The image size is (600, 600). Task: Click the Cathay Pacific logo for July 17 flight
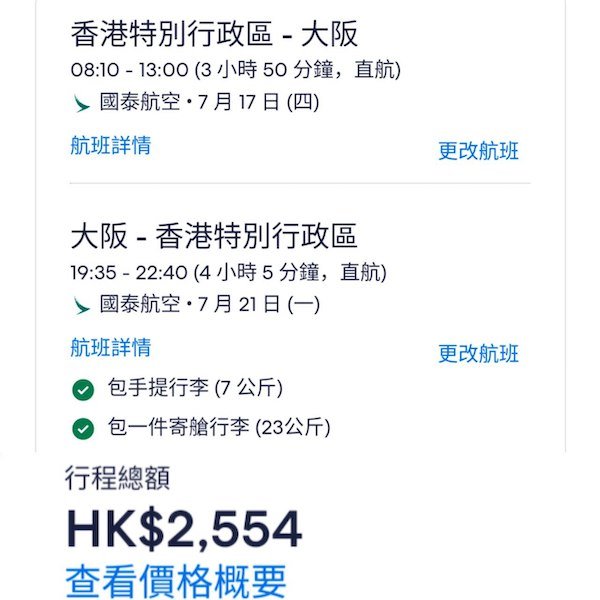(x=82, y=103)
